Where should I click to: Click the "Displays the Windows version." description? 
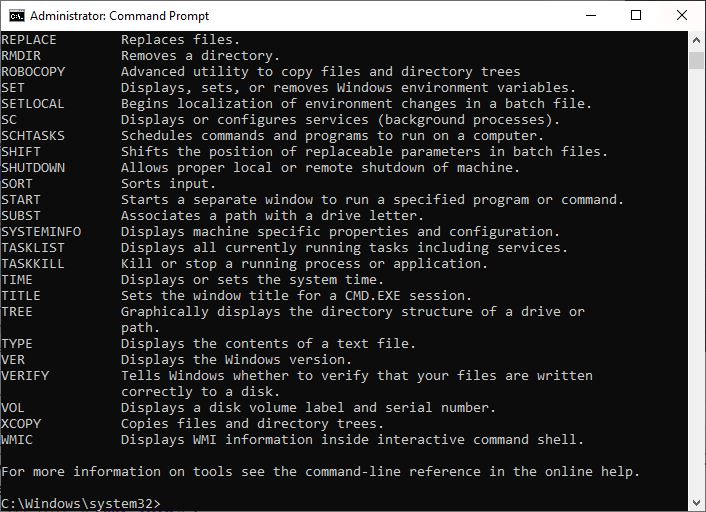237,360
